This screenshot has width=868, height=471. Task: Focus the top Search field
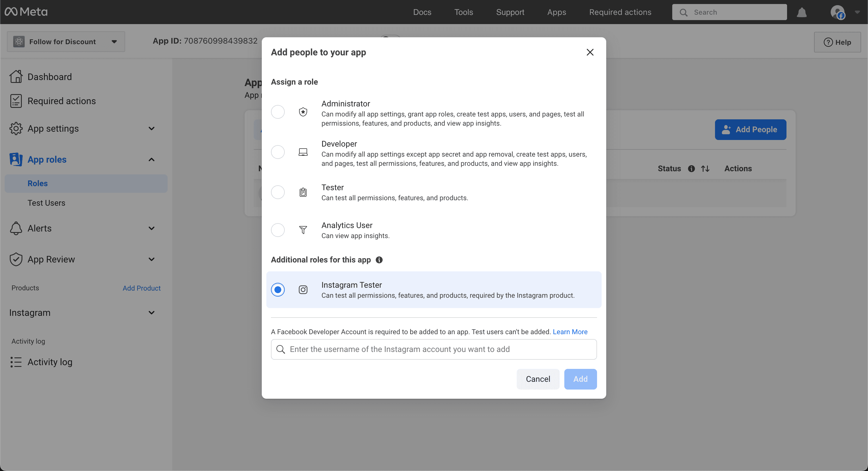(x=729, y=12)
